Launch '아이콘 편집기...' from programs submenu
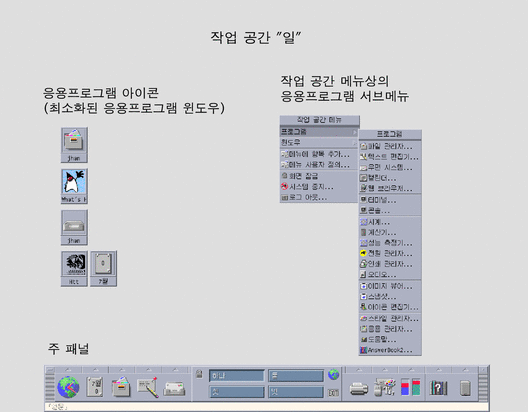 click(390, 307)
